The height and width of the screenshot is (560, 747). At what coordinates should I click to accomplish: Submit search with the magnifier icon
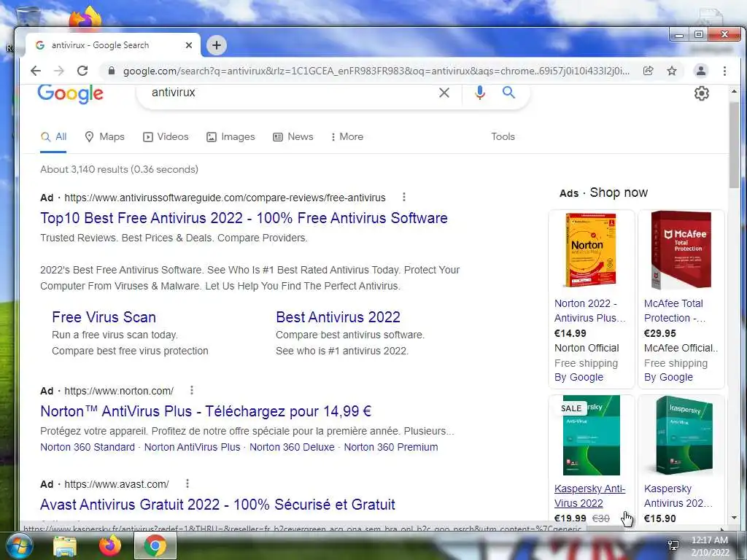[x=508, y=93]
